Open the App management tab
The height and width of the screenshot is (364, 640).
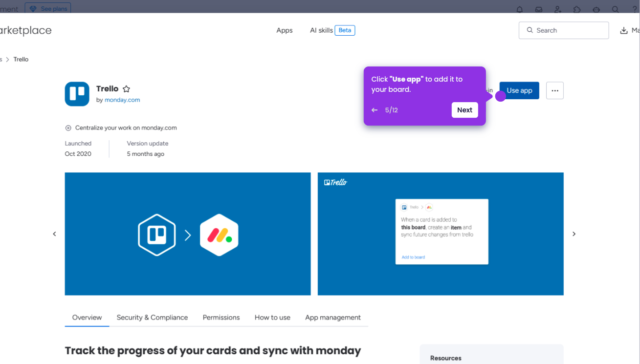point(333,318)
